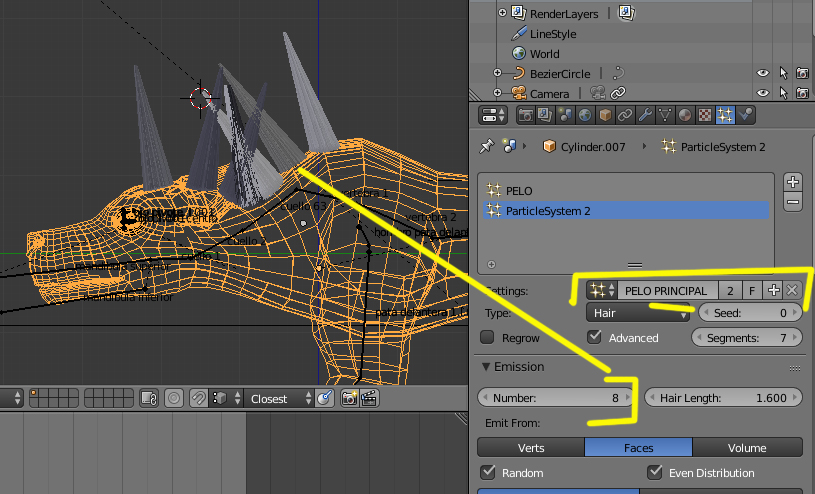Enable the Regrow checkbox
Screen dimensions: 815x494
[x=488, y=337]
